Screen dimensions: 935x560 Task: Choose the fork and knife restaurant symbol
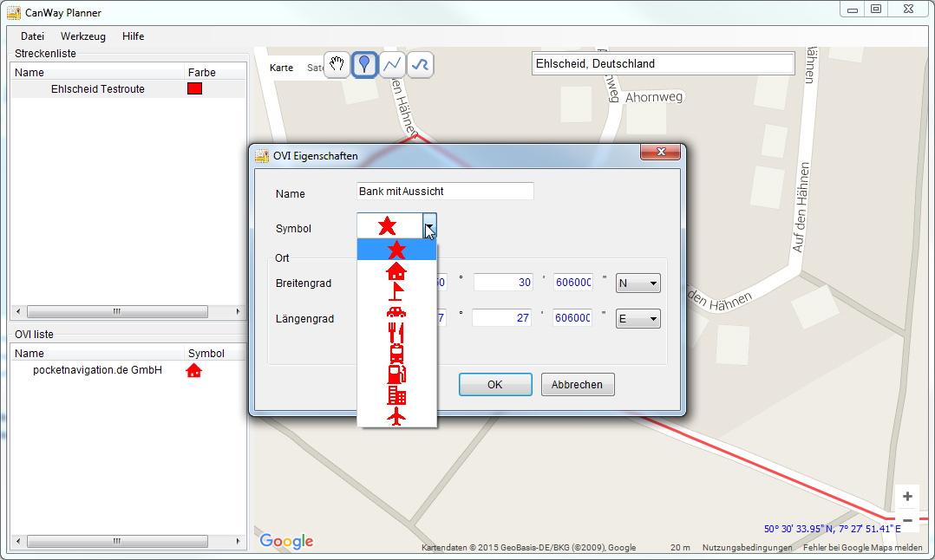click(x=396, y=333)
